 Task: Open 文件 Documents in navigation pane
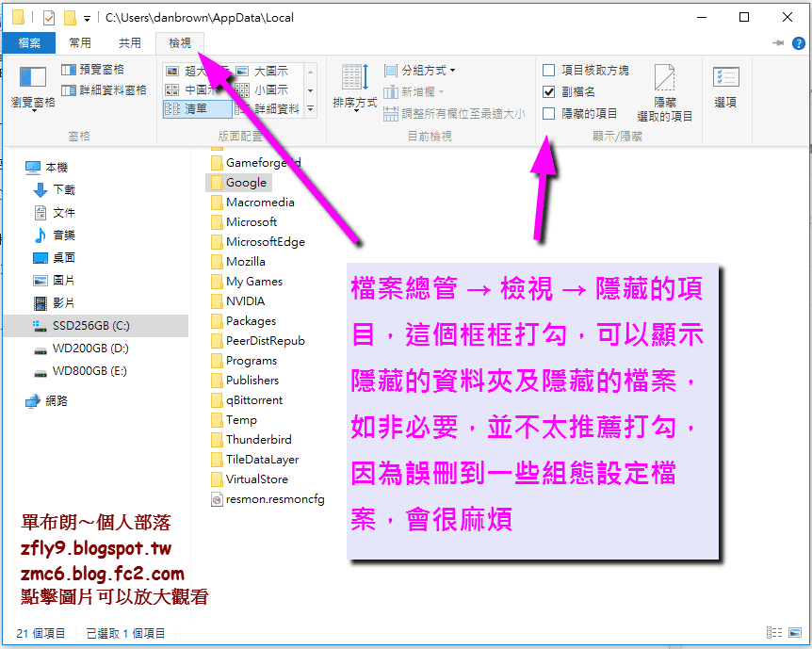click(55, 212)
